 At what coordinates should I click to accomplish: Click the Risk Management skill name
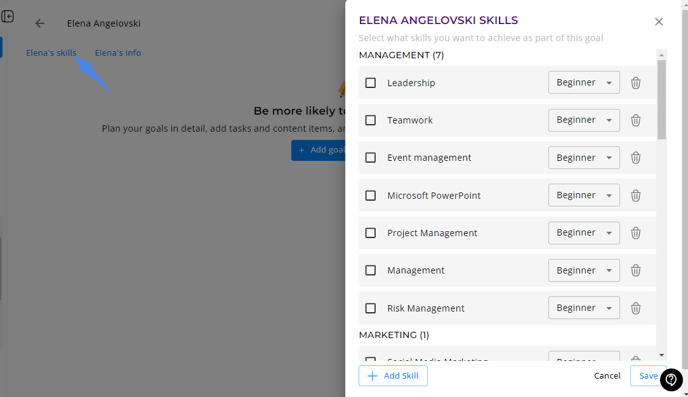tap(425, 308)
